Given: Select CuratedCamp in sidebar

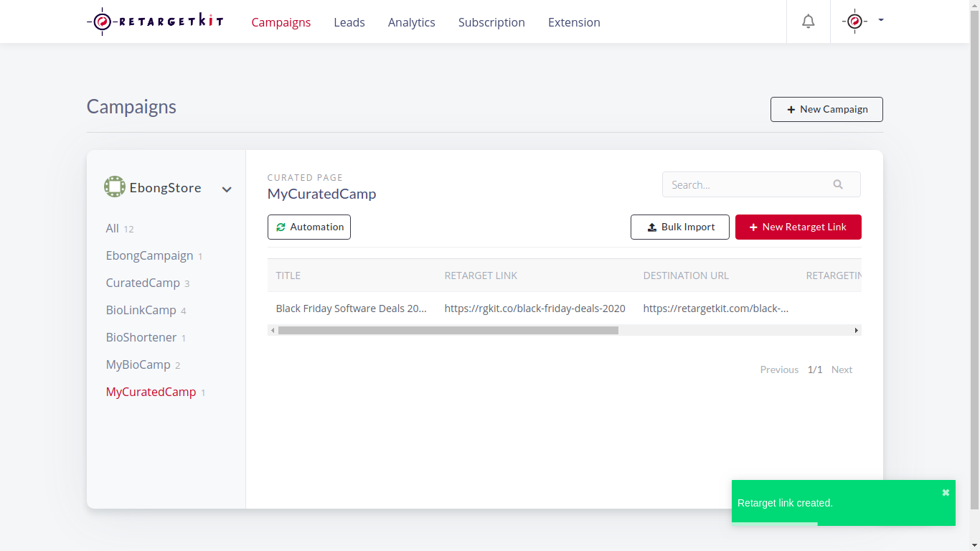Looking at the screenshot, I should [x=148, y=283].
